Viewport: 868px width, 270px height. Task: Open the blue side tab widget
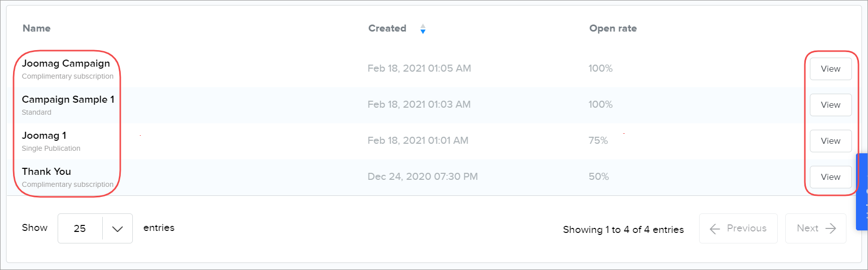coord(863,192)
